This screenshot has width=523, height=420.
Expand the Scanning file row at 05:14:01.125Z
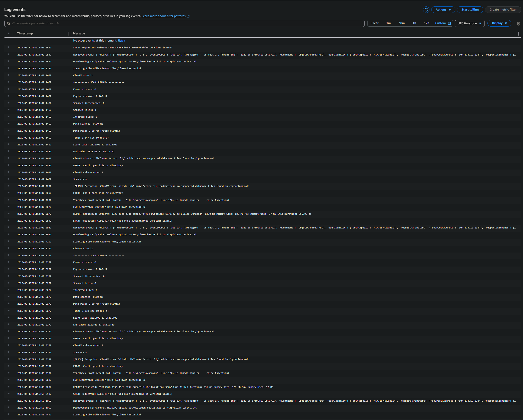pos(8,68)
